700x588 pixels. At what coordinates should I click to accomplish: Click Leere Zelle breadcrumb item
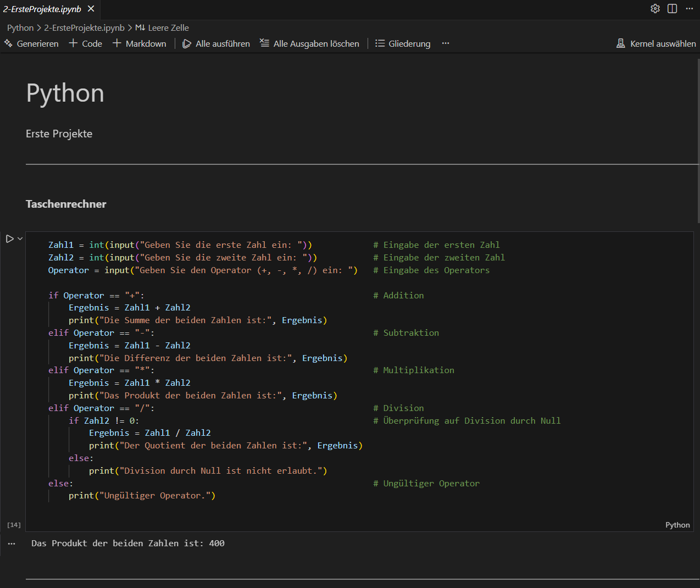coord(162,27)
